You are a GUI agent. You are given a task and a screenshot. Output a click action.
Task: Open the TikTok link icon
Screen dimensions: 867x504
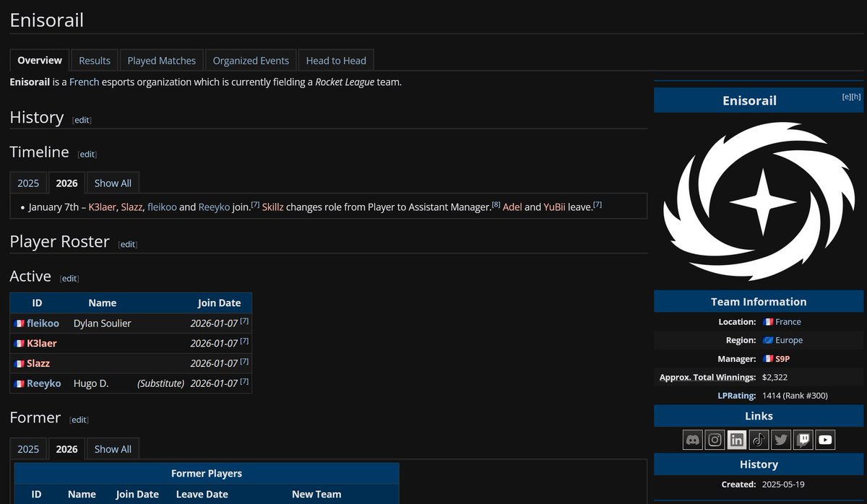tap(759, 439)
